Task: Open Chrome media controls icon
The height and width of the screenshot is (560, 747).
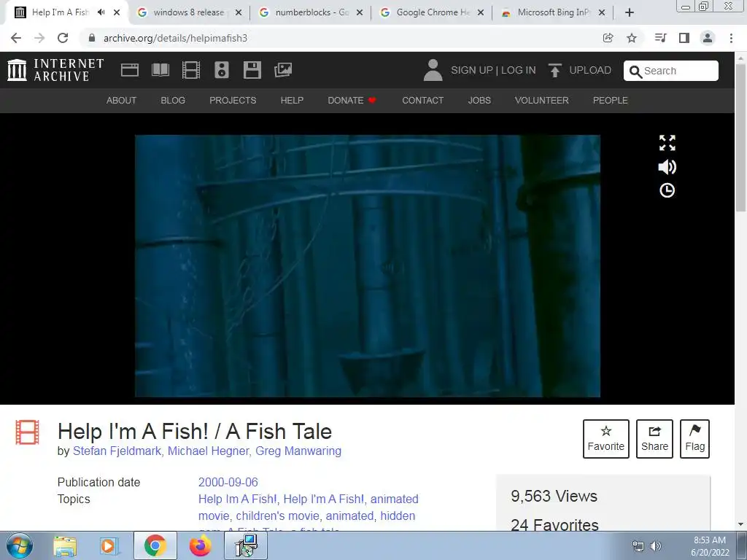Action: pos(660,38)
